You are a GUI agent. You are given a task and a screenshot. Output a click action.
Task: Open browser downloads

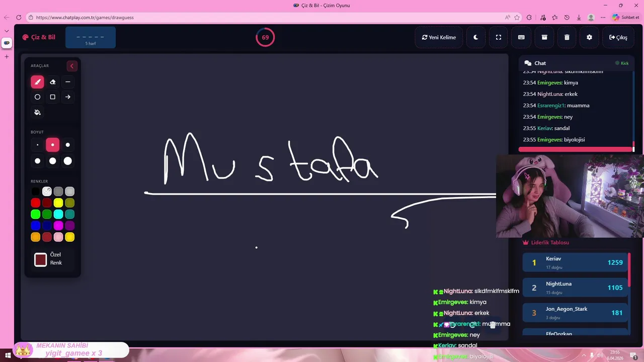click(579, 17)
